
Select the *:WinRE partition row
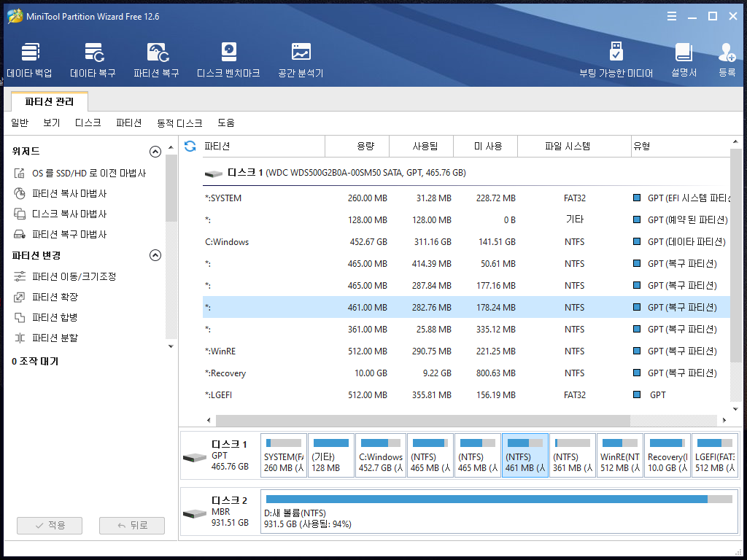tap(466, 351)
